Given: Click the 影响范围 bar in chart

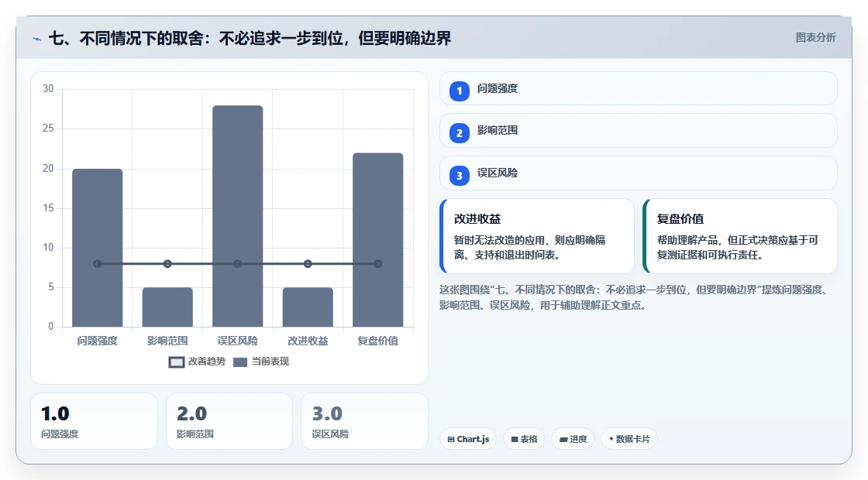Looking at the screenshot, I should (167, 307).
